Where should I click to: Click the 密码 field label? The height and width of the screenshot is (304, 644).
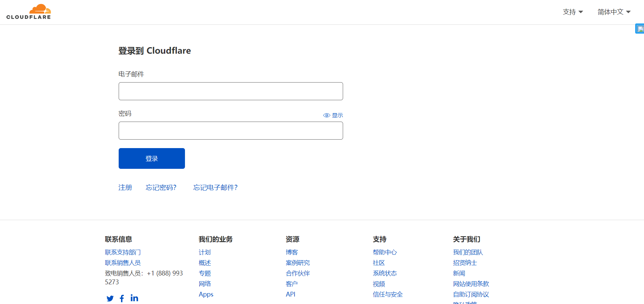[x=125, y=113]
